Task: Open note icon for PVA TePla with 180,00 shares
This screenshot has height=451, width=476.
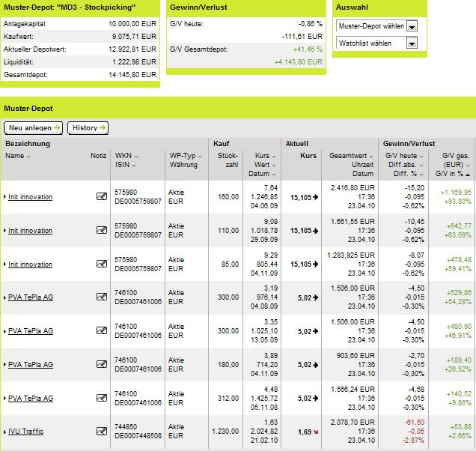Action: point(102,364)
